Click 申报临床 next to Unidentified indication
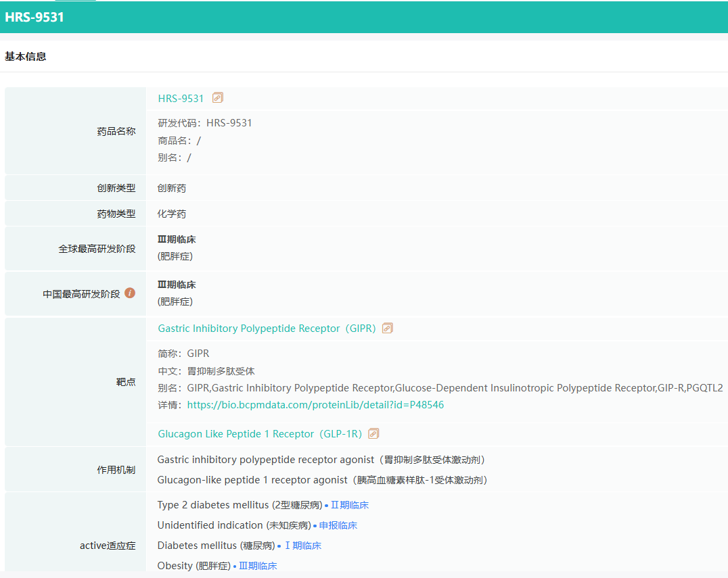Viewport: 728px width, 578px height. 338,525
